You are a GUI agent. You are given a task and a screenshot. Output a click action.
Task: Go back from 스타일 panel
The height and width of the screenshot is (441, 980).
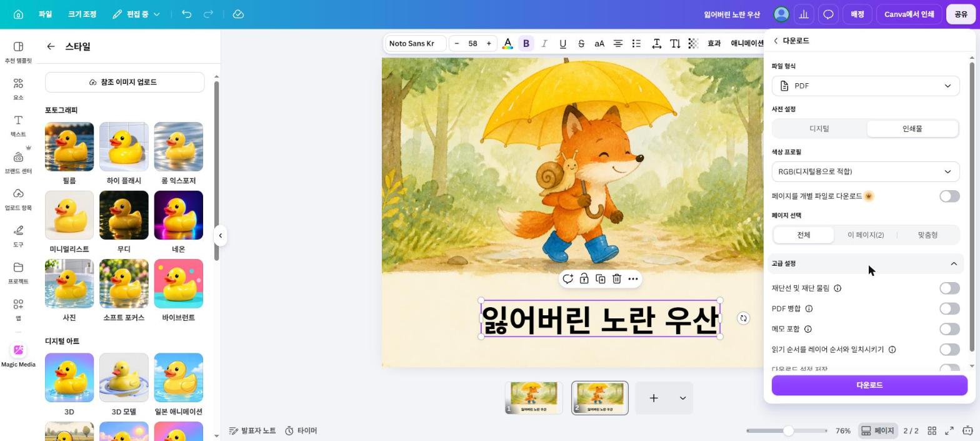(x=51, y=46)
